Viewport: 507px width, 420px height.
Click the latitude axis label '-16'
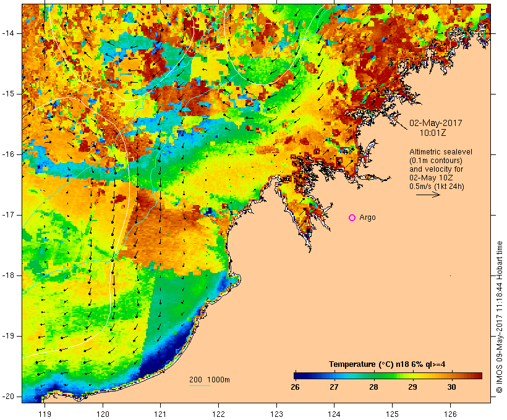point(8,154)
